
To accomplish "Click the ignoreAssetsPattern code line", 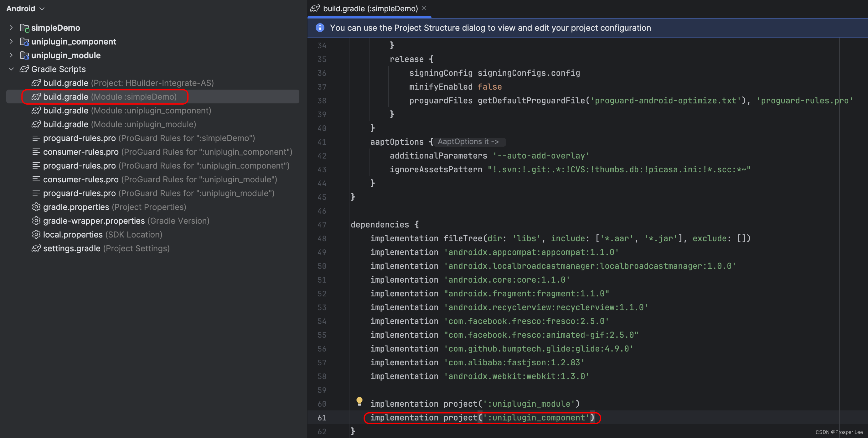I will (x=570, y=169).
